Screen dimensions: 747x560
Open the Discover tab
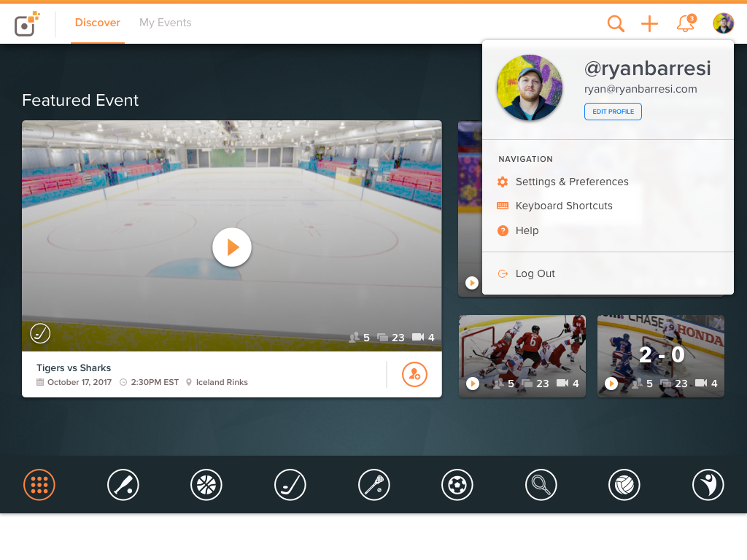[98, 23]
